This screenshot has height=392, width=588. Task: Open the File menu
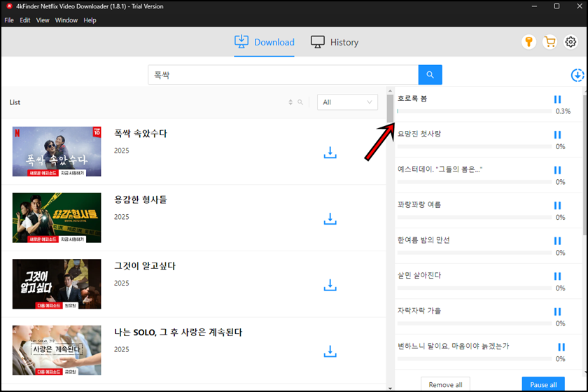9,20
